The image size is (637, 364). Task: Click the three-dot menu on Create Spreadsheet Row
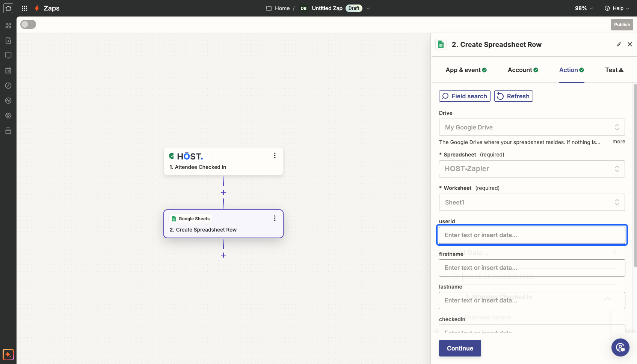(275, 218)
